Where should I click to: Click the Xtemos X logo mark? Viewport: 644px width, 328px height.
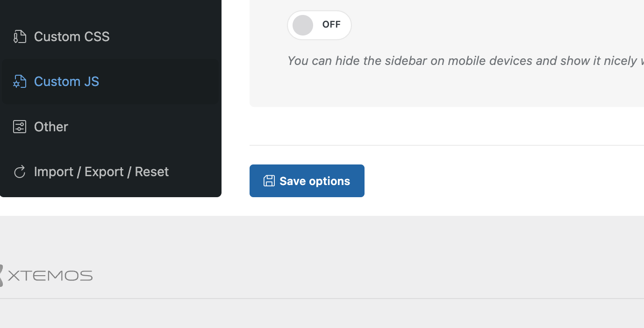(1, 275)
